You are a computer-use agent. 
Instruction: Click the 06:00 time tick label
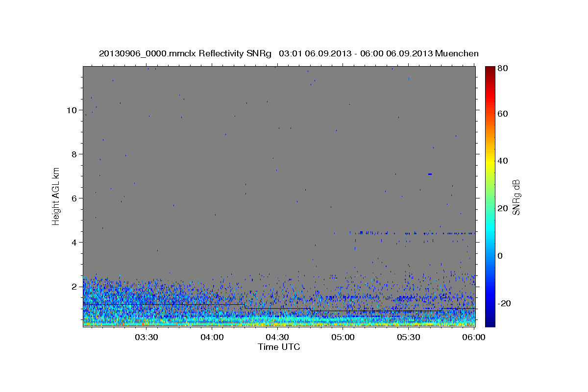point(474,337)
